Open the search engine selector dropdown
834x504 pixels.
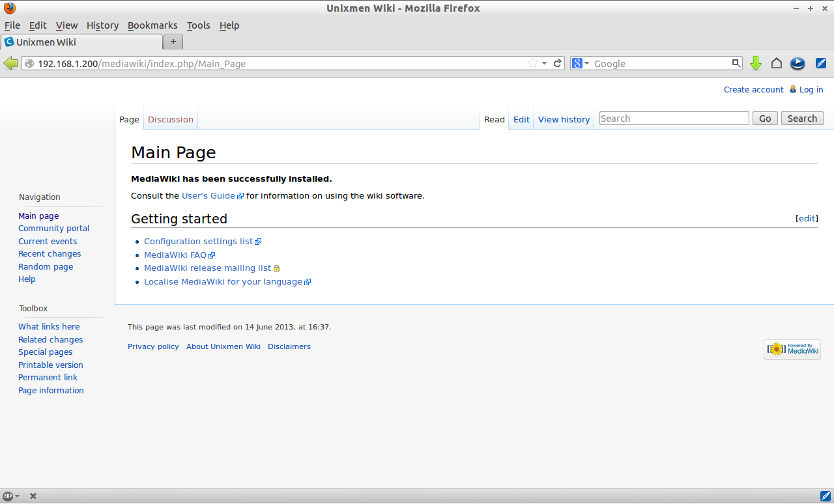(586, 63)
